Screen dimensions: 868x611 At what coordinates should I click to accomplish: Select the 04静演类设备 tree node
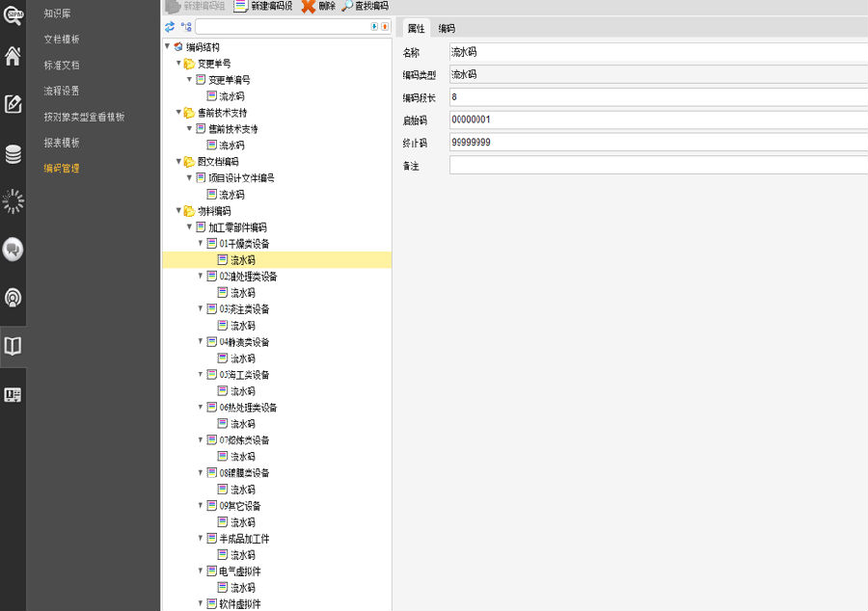tap(244, 342)
